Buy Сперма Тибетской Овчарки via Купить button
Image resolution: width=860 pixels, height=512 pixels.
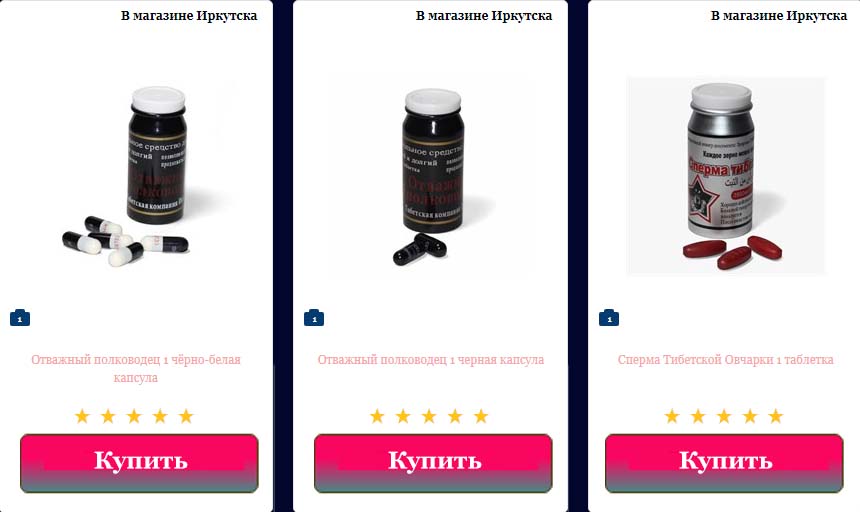click(724, 463)
